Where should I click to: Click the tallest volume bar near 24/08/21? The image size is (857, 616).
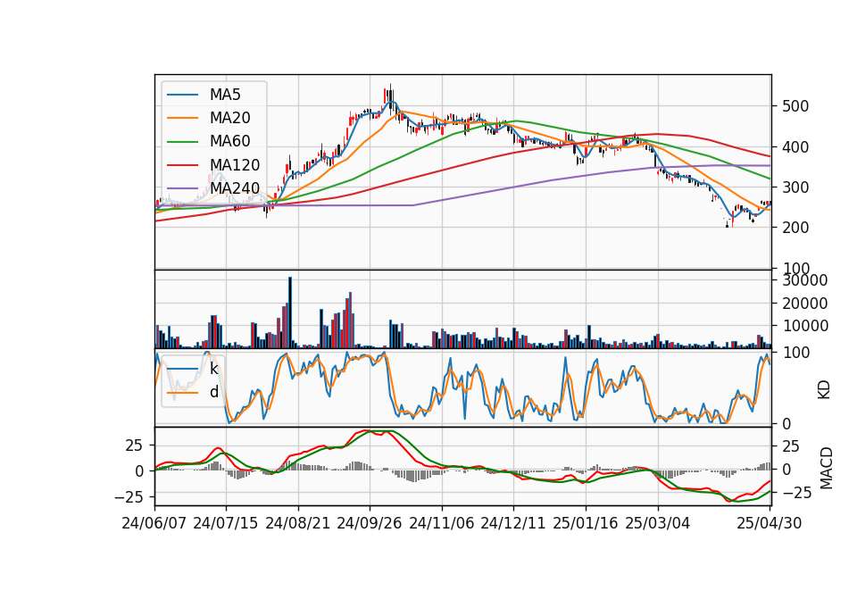pyautogui.click(x=290, y=312)
